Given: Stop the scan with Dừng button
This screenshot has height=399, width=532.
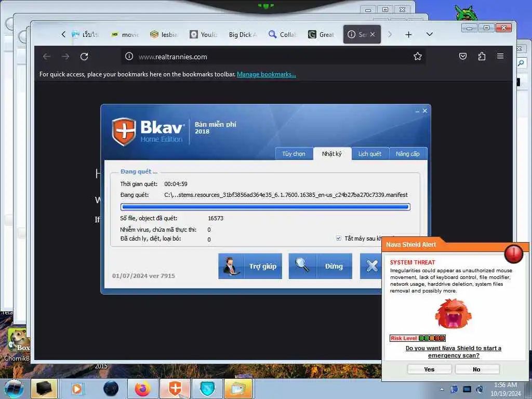Looking at the screenshot, I should pos(320,266).
